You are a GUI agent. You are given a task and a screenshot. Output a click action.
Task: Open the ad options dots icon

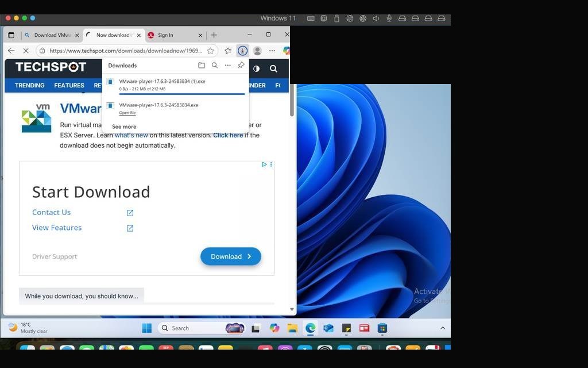point(271,164)
